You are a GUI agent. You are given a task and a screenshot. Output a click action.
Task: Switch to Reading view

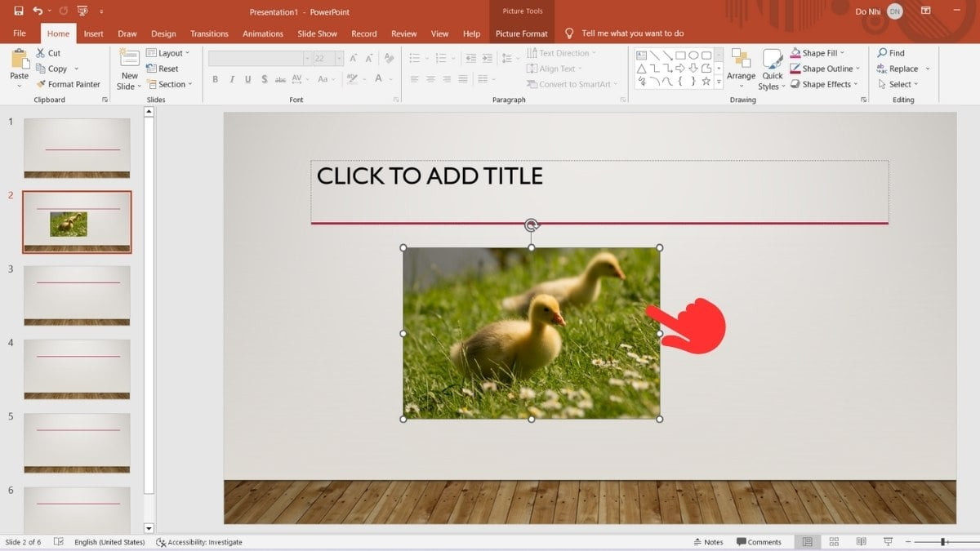pyautogui.click(x=861, y=542)
